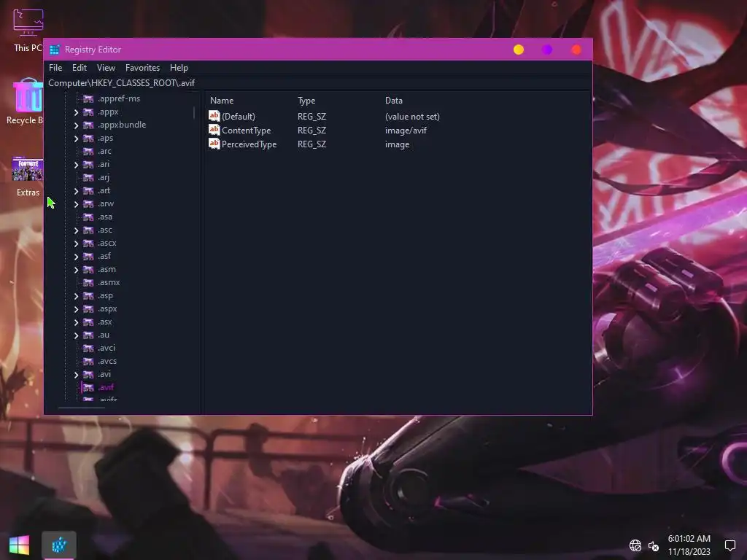
Task: Open the Help menu
Action: coord(179,68)
